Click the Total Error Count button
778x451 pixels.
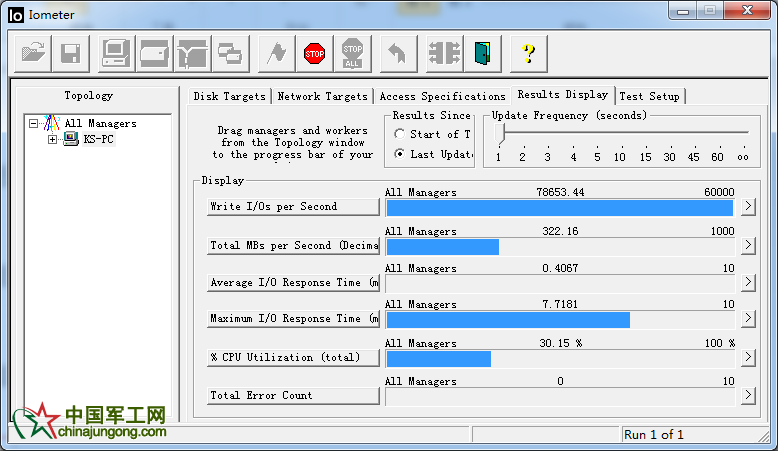tap(292, 396)
